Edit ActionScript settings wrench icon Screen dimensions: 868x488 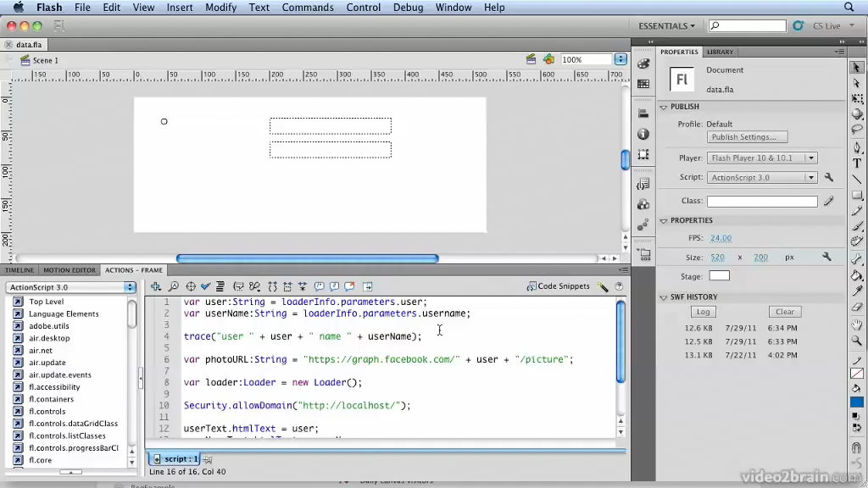coord(829,177)
